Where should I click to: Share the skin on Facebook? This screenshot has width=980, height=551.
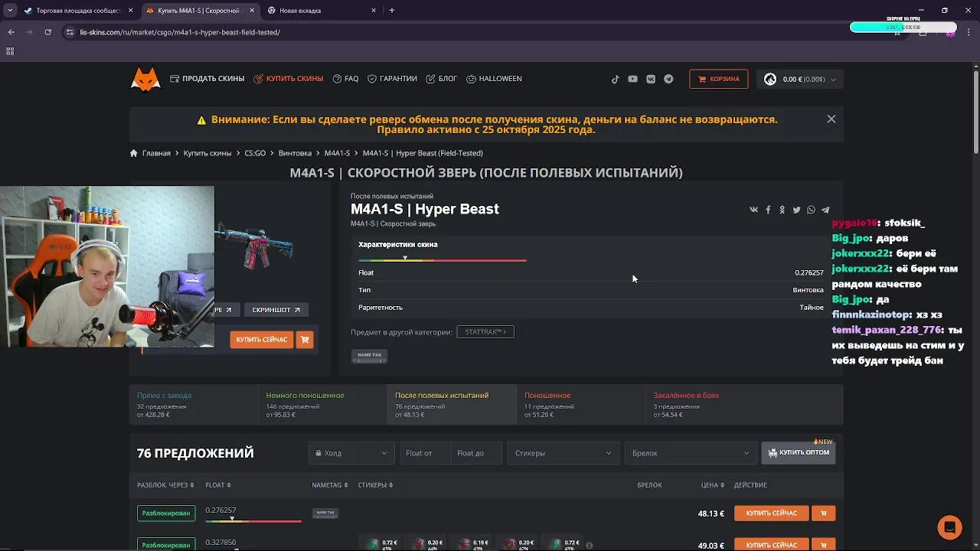768,210
